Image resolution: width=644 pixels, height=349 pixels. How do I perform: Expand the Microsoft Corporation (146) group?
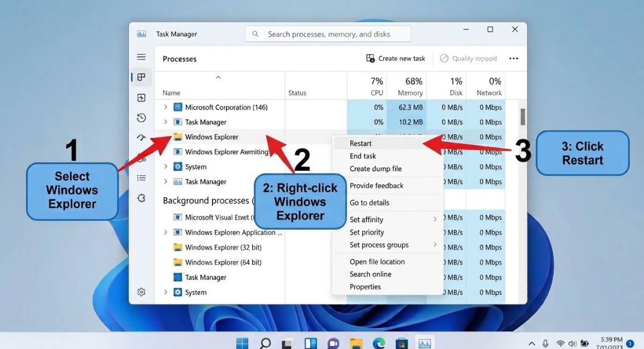coord(165,107)
